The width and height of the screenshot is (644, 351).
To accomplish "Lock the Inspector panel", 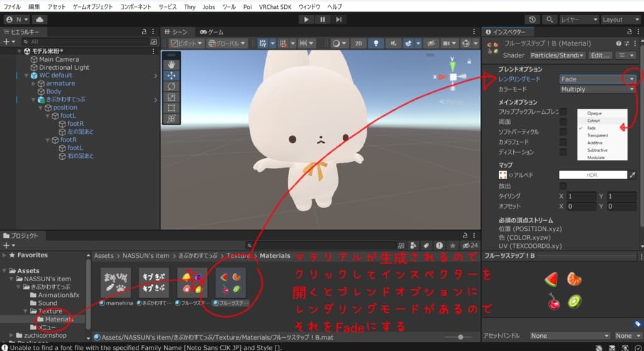I will point(629,31).
